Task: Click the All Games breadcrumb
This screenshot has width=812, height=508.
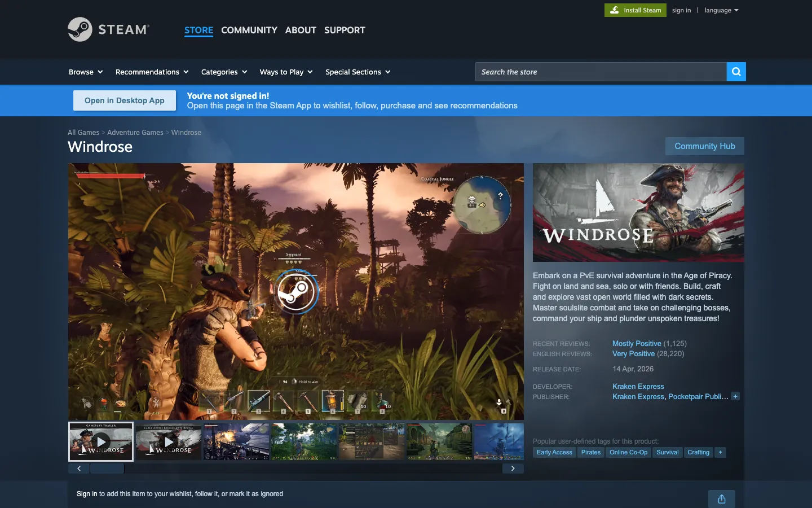Action: pyautogui.click(x=83, y=132)
